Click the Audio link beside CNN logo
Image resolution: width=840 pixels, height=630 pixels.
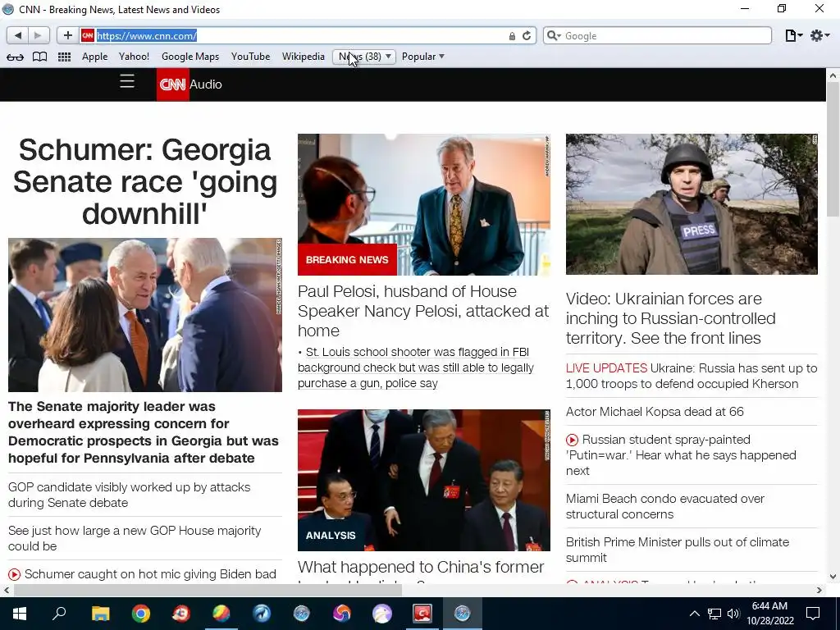(x=206, y=84)
